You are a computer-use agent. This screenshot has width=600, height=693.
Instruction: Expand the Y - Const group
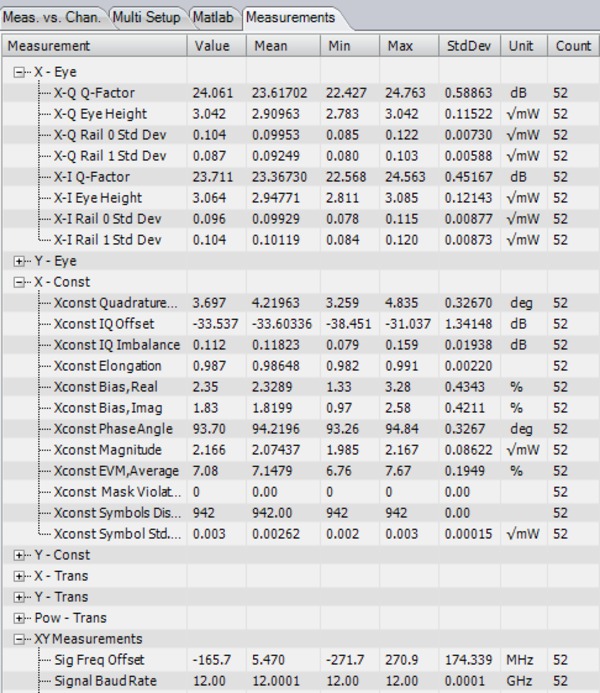coord(20,555)
